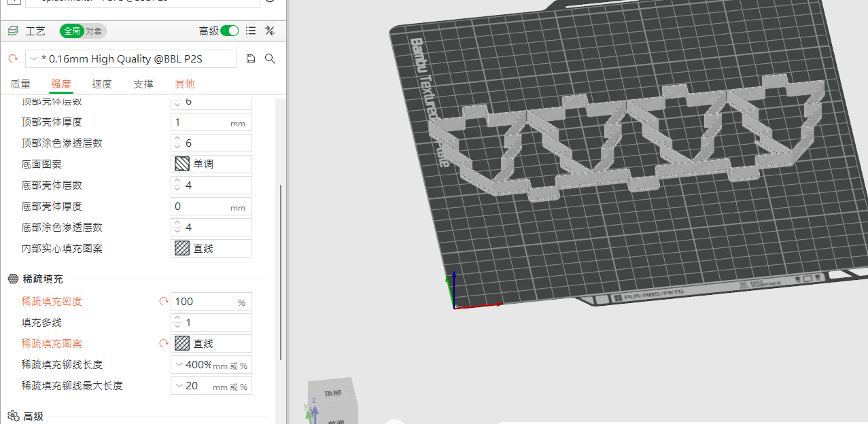Select 全局 in the global/object toggle
The height and width of the screenshot is (424, 868).
(x=72, y=31)
